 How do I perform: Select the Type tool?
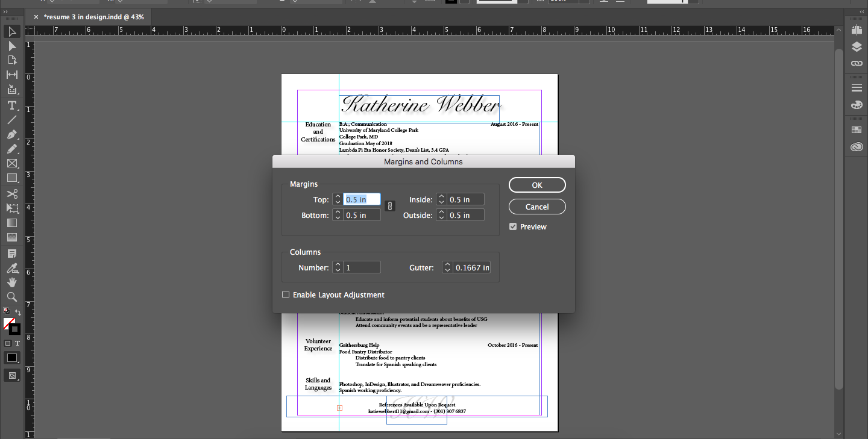[11, 105]
